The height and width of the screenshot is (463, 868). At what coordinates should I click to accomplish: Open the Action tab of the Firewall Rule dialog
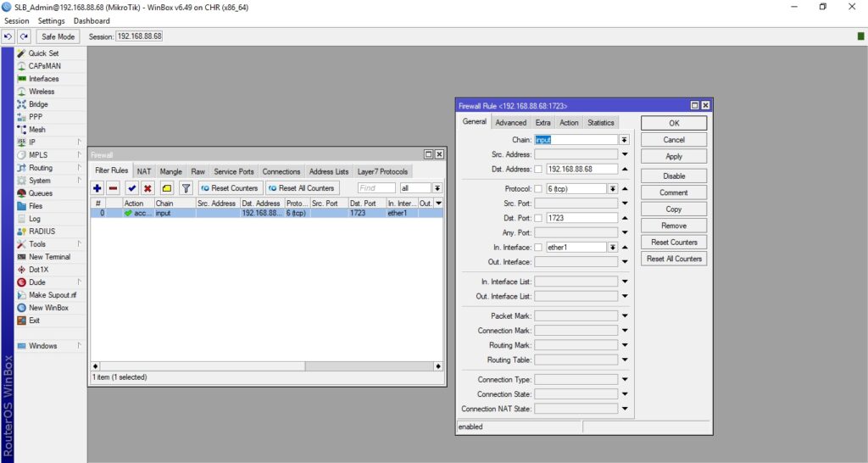(x=569, y=123)
